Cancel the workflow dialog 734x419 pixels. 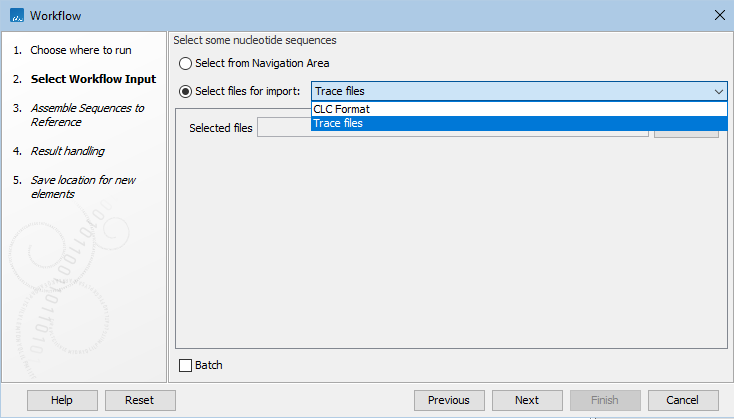[x=683, y=400]
